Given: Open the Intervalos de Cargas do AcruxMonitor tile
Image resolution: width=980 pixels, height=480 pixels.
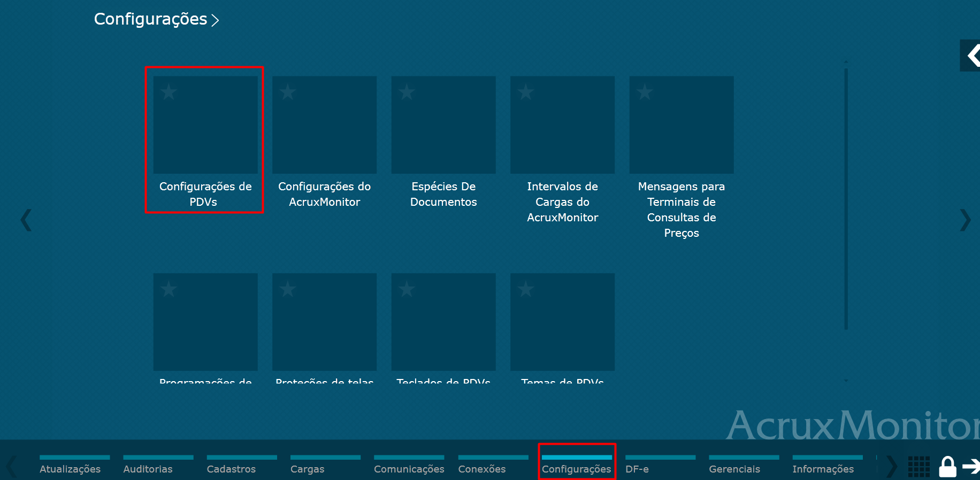Looking at the screenshot, I should coord(563,125).
